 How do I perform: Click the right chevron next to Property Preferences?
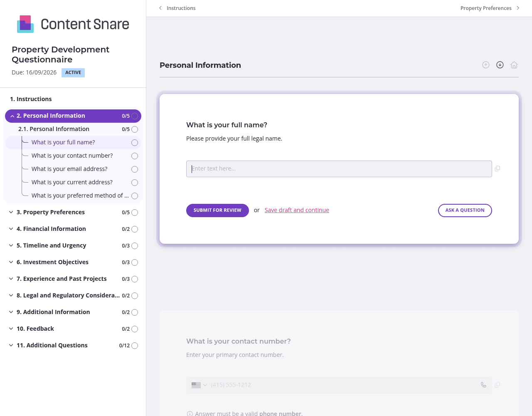click(518, 8)
